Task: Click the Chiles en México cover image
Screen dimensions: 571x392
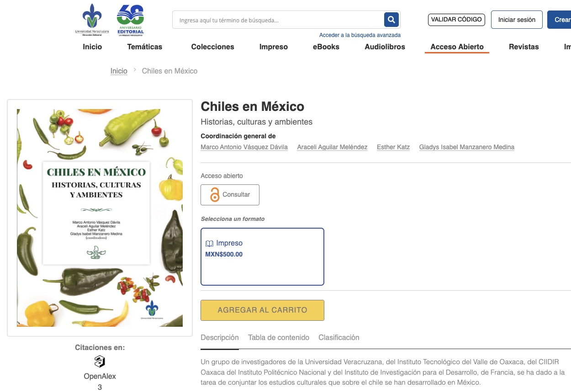Action: pos(100,218)
